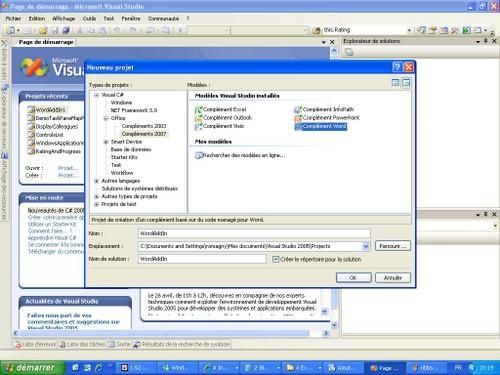Expand the Smart Device tree node
This screenshot has width=500, height=375.
[x=106, y=142]
